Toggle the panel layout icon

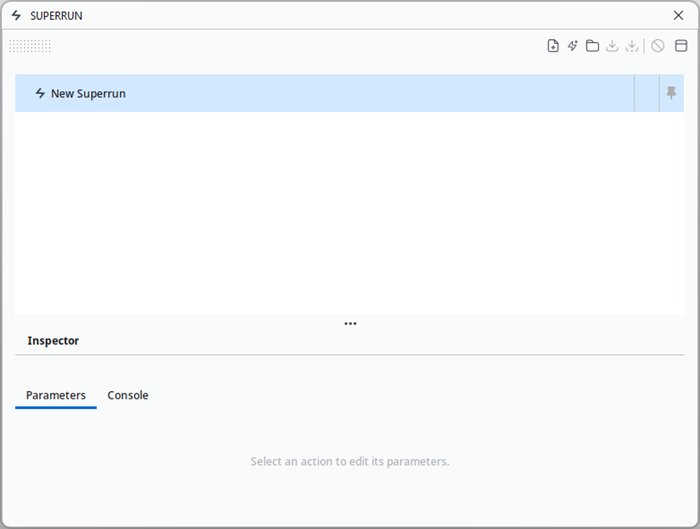coord(681,46)
